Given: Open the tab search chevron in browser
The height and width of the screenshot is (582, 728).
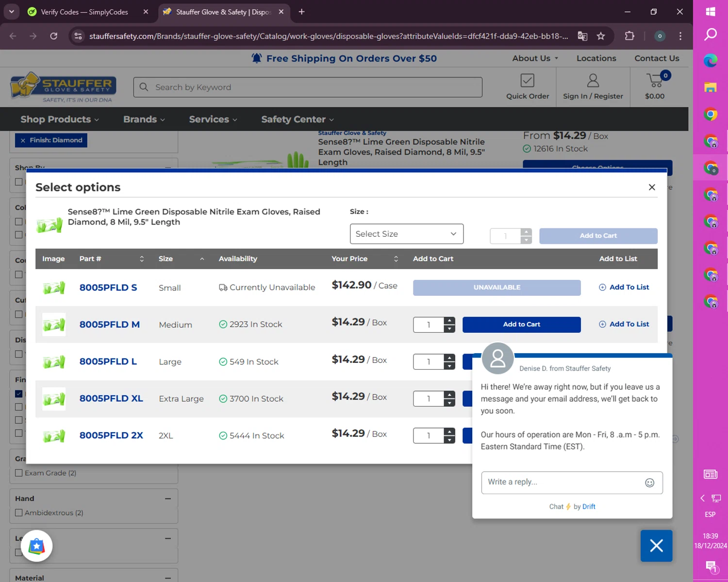Looking at the screenshot, I should 11,12.
